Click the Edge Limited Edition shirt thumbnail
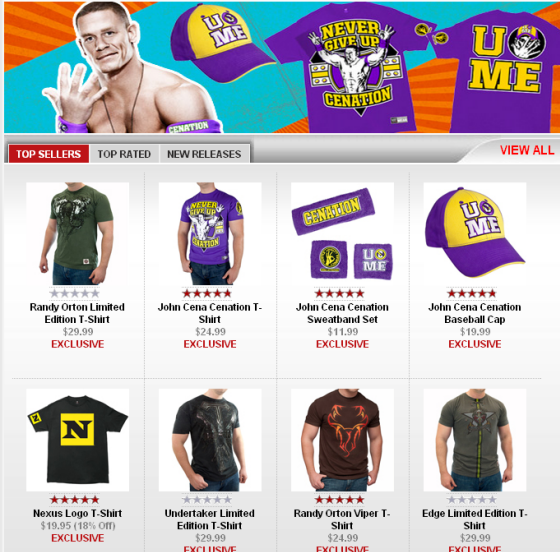Image resolution: width=560 pixels, height=552 pixels. [475, 440]
